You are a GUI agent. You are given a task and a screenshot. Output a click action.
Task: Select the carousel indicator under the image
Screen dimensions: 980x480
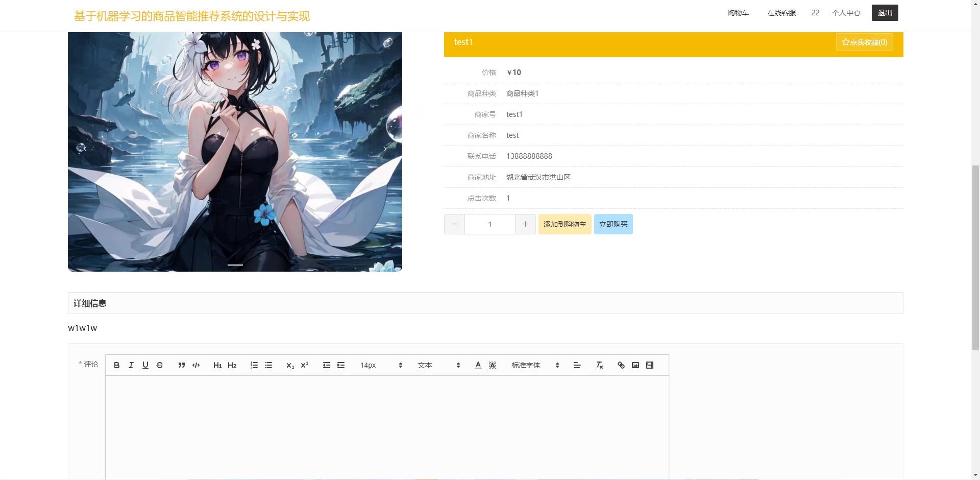(235, 265)
